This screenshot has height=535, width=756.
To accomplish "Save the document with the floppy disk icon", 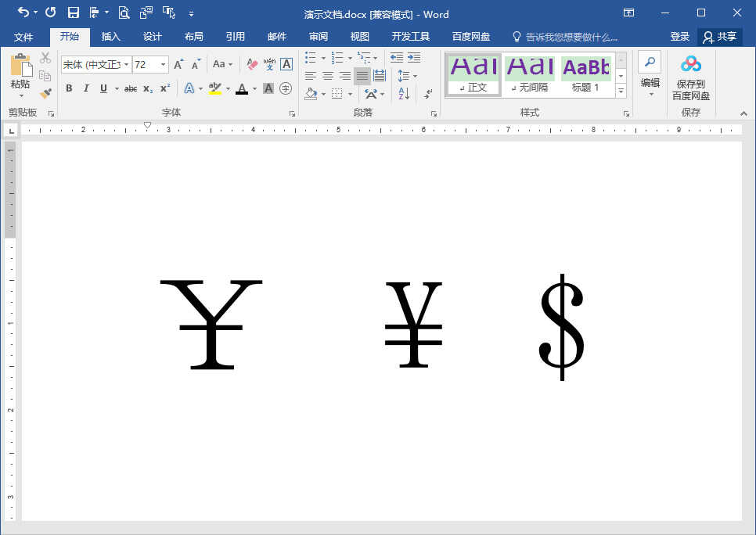I will click(x=74, y=13).
